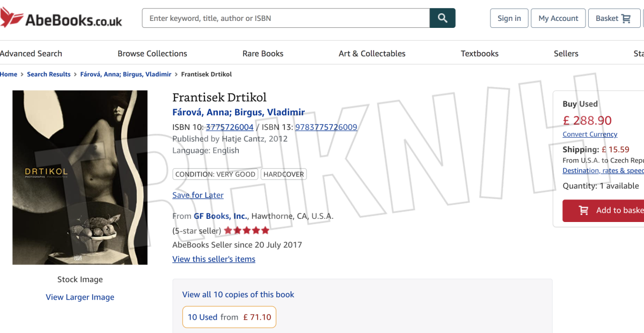This screenshot has height=333, width=644.
Task: Open Destination, rates & speeds link
Action: (x=603, y=171)
